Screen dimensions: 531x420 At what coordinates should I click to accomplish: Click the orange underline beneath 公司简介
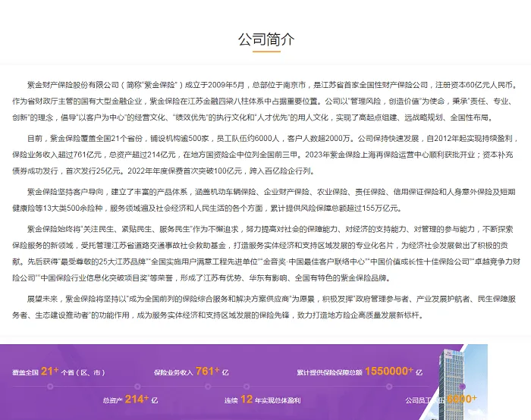265,53
